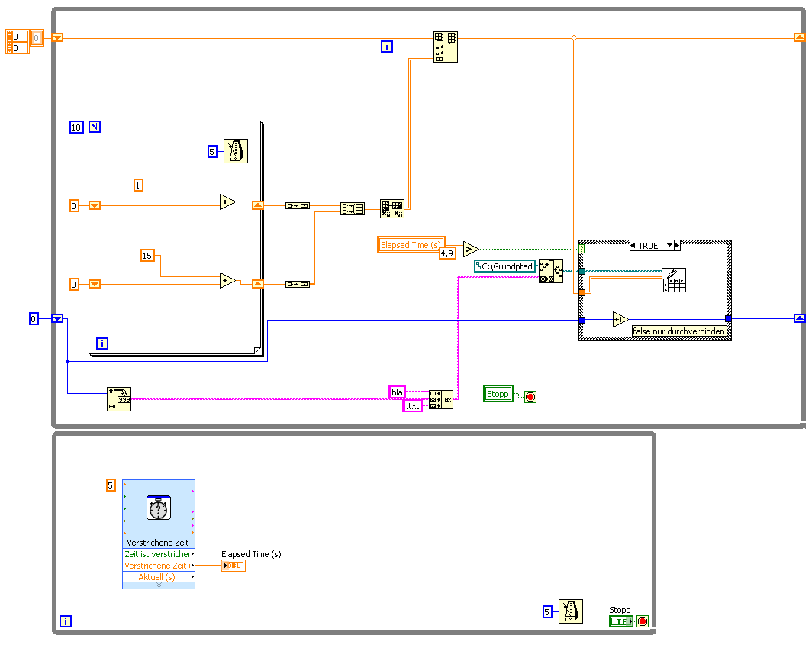Select the label false nur durchverbinden

(x=678, y=331)
